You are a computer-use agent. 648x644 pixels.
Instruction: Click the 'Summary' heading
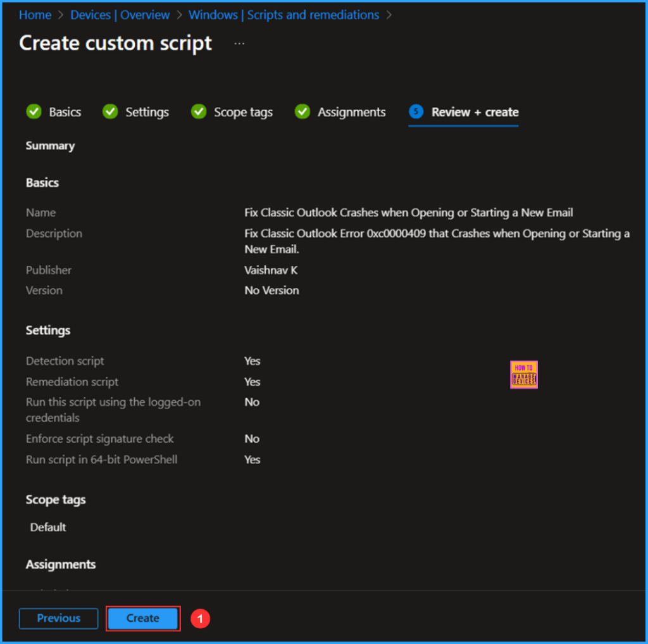tap(51, 146)
